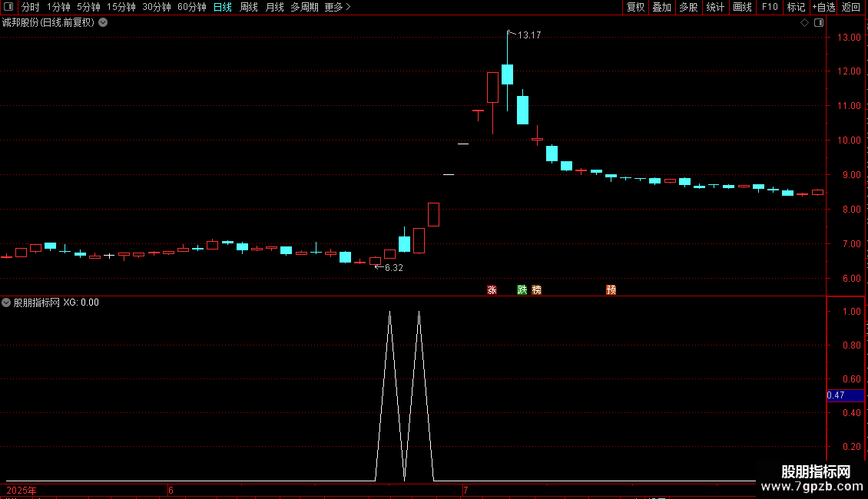Switch to 月线 monthly chart

pyautogui.click(x=274, y=7)
